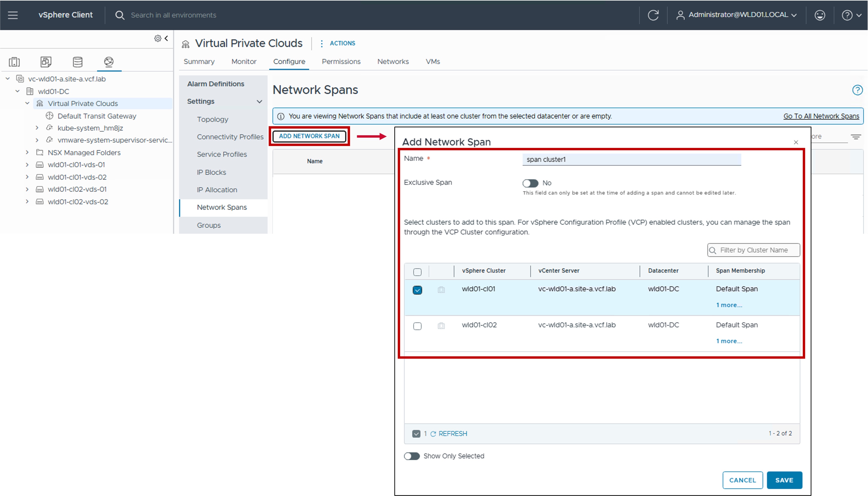Open the feedback smiley icon
Image resolution: width=868 pixels, height=496 pixels.
820,15
